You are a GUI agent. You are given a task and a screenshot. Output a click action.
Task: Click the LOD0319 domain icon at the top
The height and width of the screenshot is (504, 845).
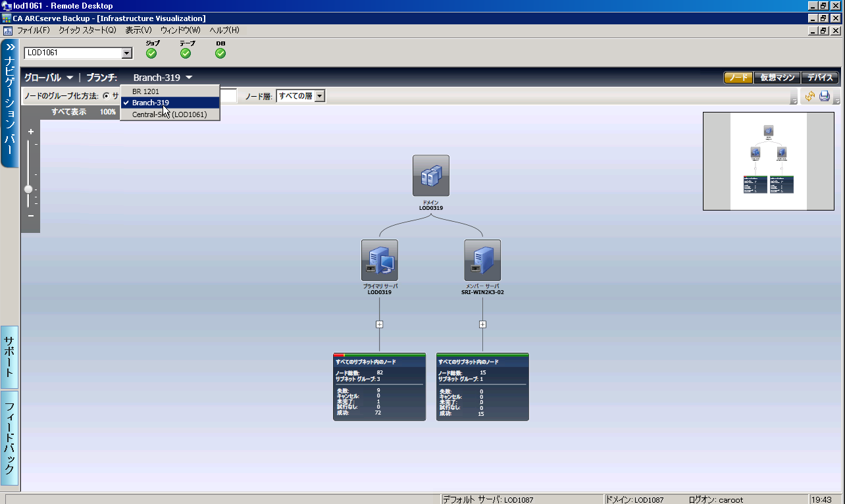431,176
